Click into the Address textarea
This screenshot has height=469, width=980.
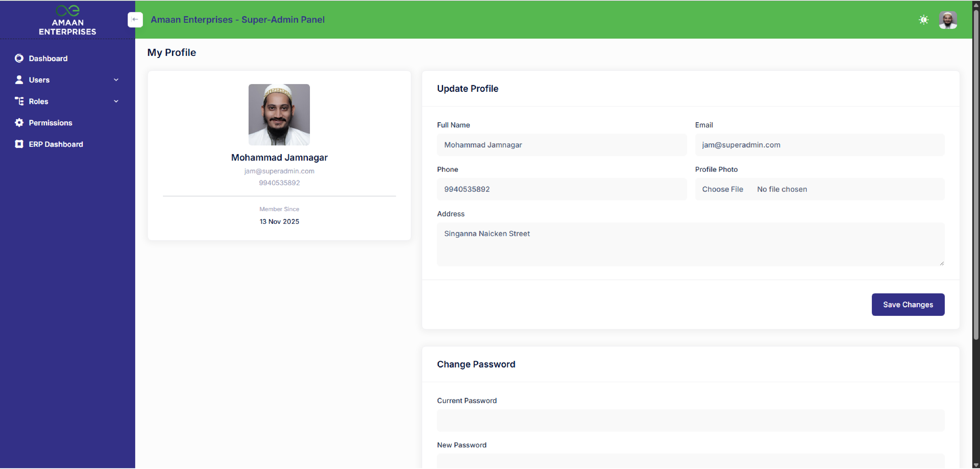tap(691, 244)
